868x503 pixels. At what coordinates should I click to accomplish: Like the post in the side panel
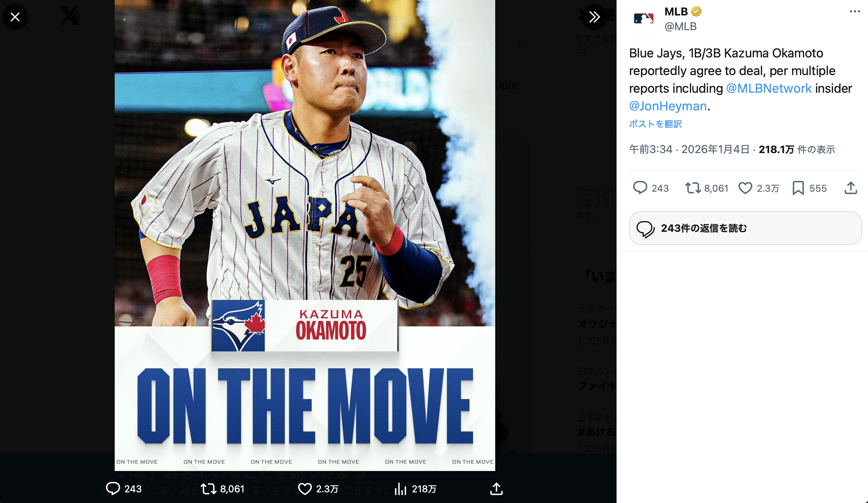click(745, 188)
